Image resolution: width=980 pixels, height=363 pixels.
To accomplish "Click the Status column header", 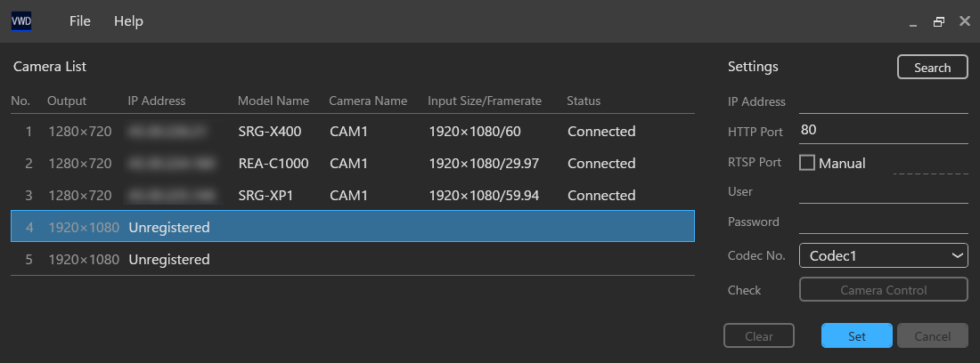I will (x=584, y=101).
